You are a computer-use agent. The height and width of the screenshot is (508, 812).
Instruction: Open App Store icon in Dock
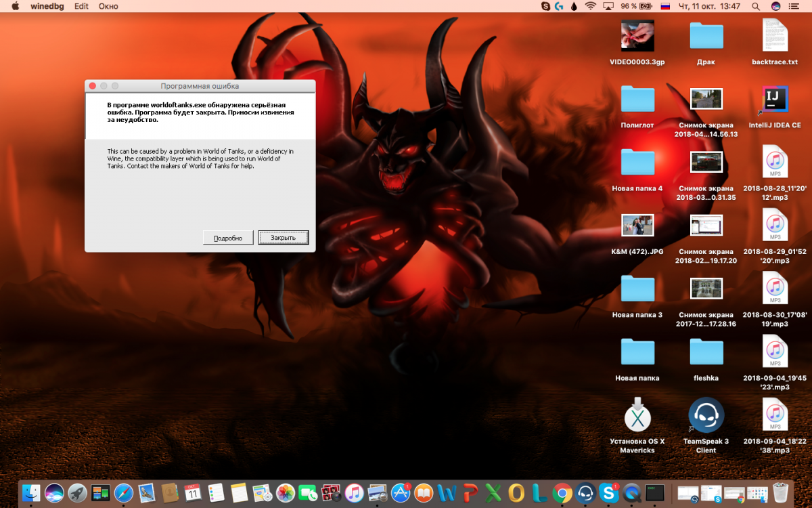[401, 492]
